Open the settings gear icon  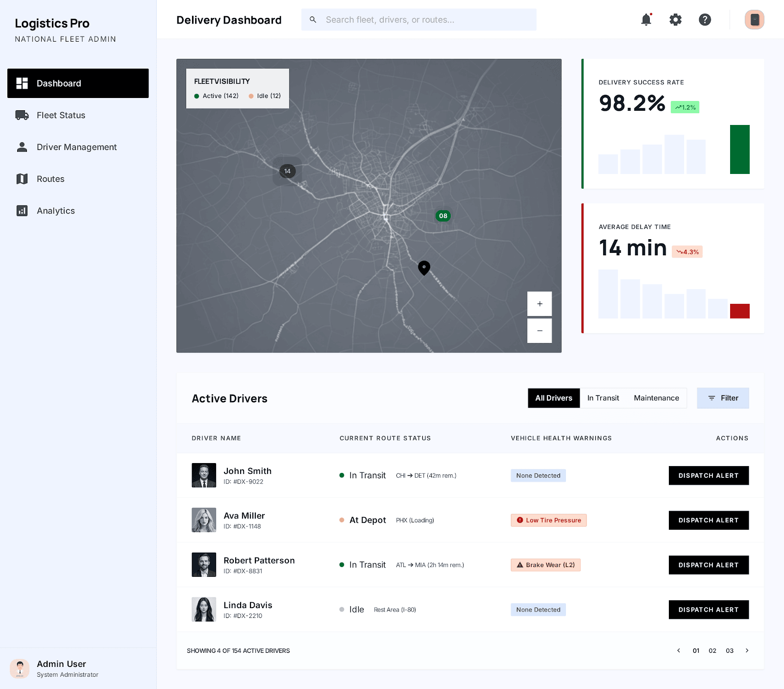point(675,20)
